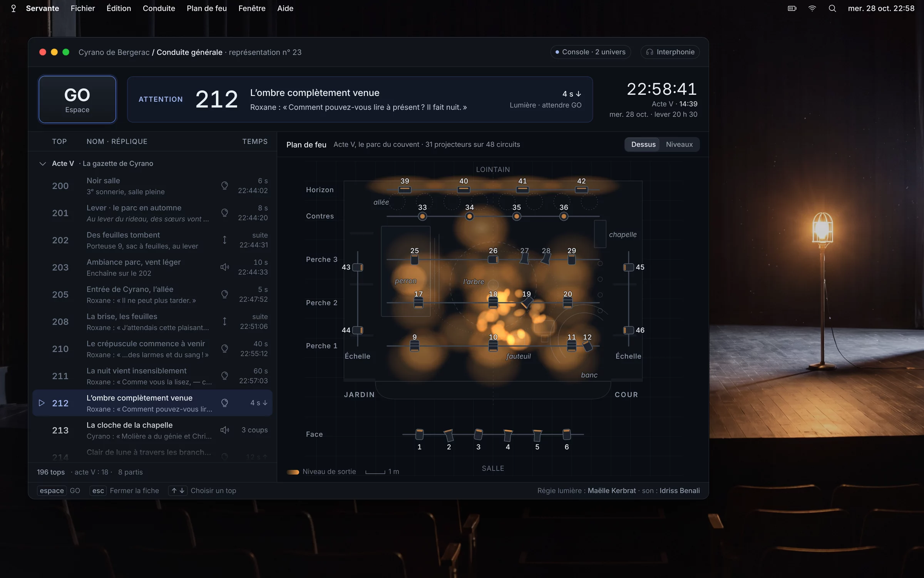Viewport: 924px width, 578px height.
Task: Select projector 12 on Perche 1
Action: click(x=588, y=346)
